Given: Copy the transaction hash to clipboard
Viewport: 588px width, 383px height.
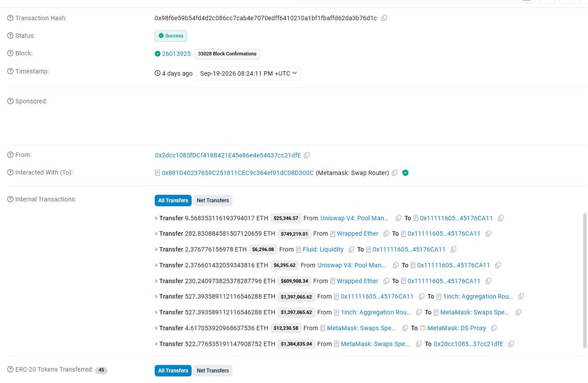Looking at the screenshot, I should (x=384, y=18).
